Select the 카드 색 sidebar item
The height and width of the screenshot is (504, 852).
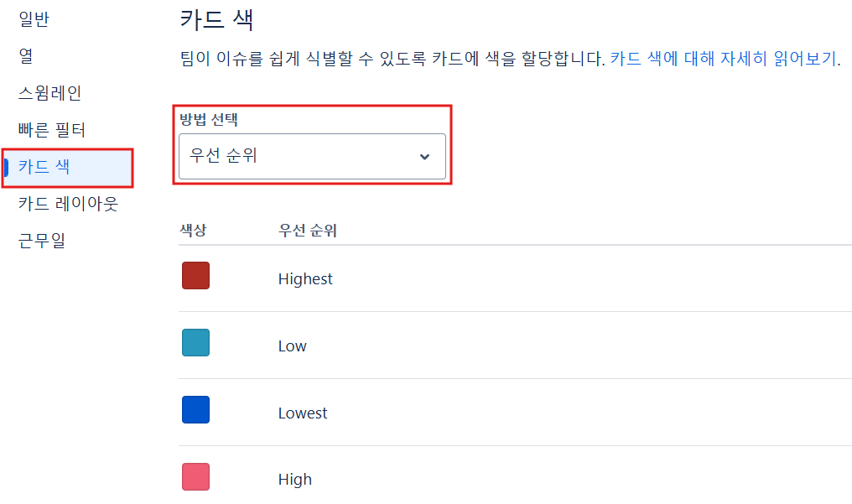point(67,168)
